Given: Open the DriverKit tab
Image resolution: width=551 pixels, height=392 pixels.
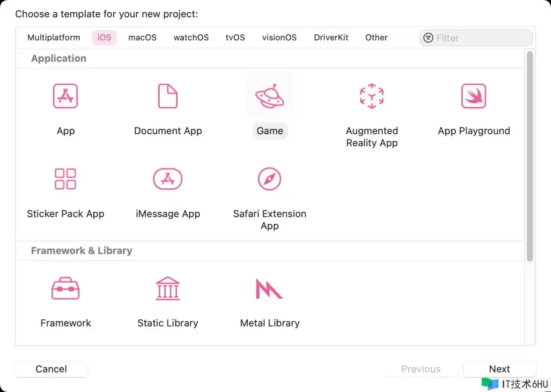Looking at the screenshot, I should tap(331, 37).
